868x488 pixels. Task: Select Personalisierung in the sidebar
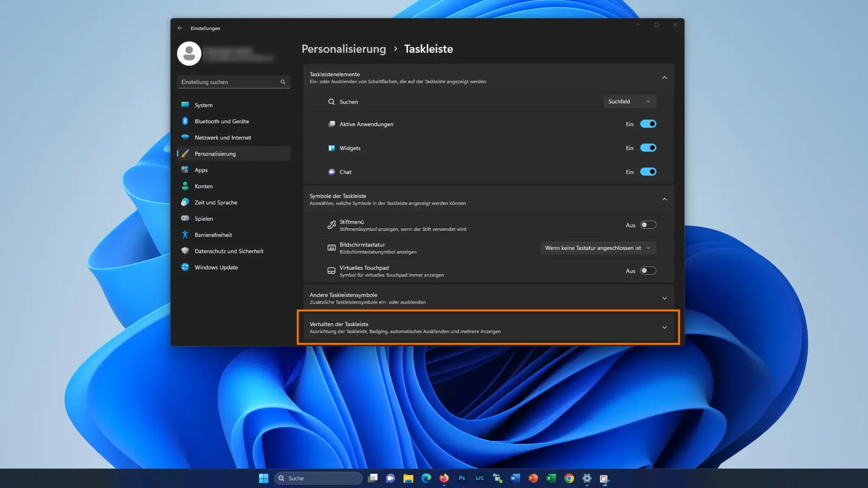pyautogui.click(x=234, y=154)
